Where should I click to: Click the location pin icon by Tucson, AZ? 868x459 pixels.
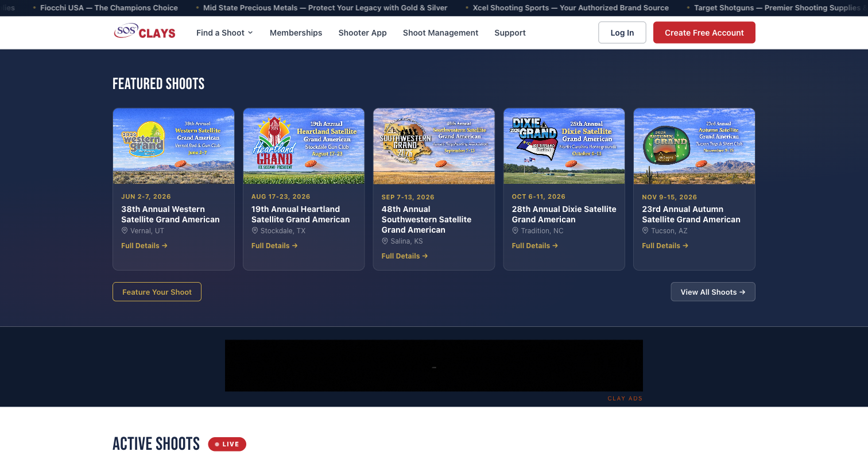click(645, 230)
